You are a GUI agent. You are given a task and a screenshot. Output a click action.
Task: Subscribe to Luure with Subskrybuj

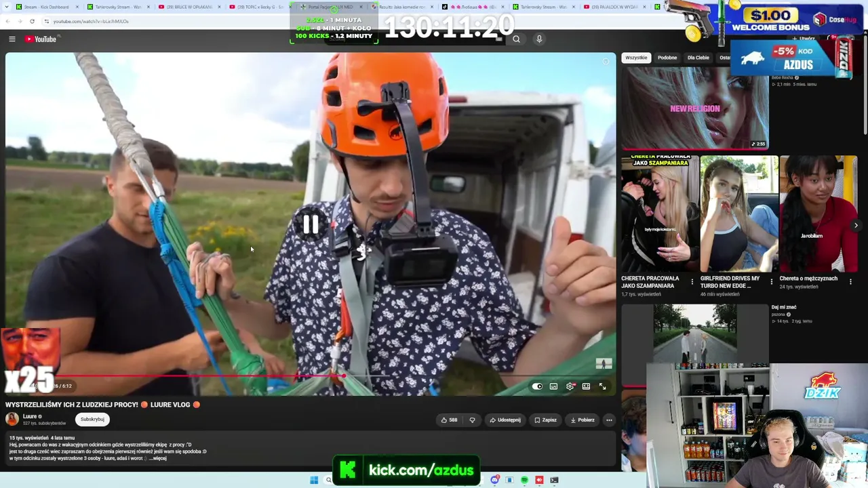[92, 420]
